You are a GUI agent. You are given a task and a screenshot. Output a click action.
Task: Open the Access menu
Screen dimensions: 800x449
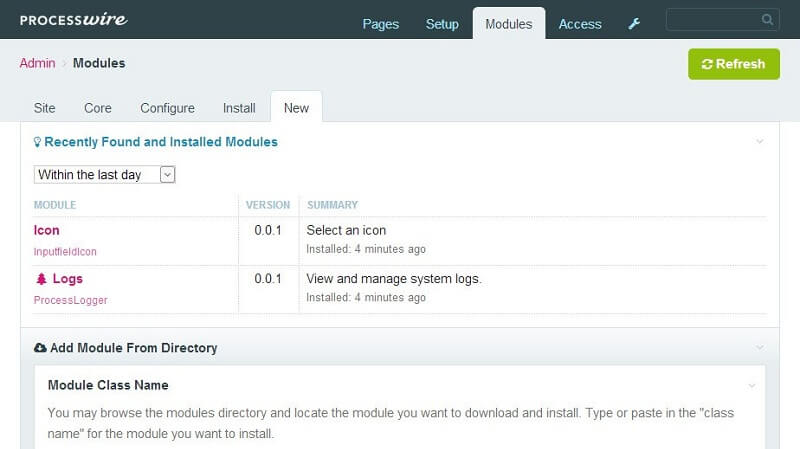click(580, 24)
